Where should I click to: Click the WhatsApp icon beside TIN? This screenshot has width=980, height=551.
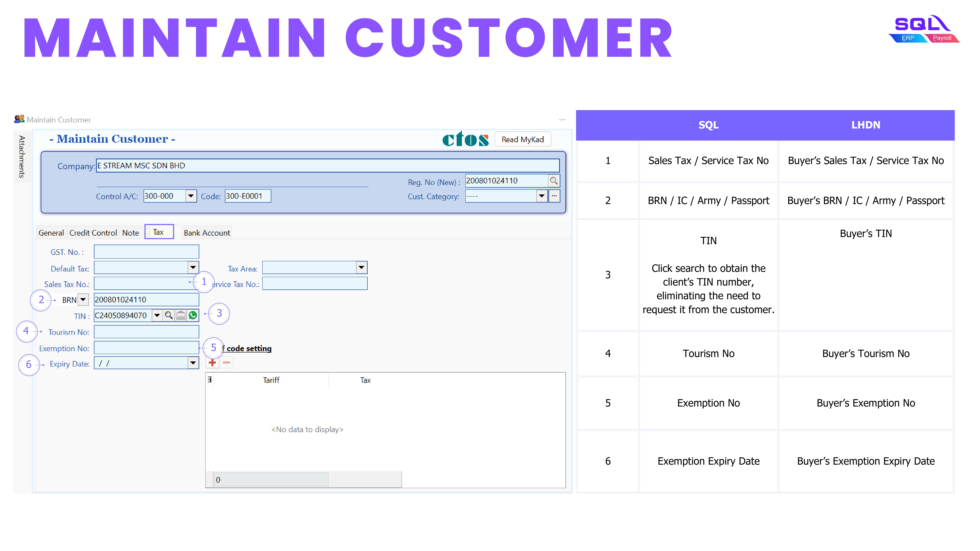tap(193, 315)
